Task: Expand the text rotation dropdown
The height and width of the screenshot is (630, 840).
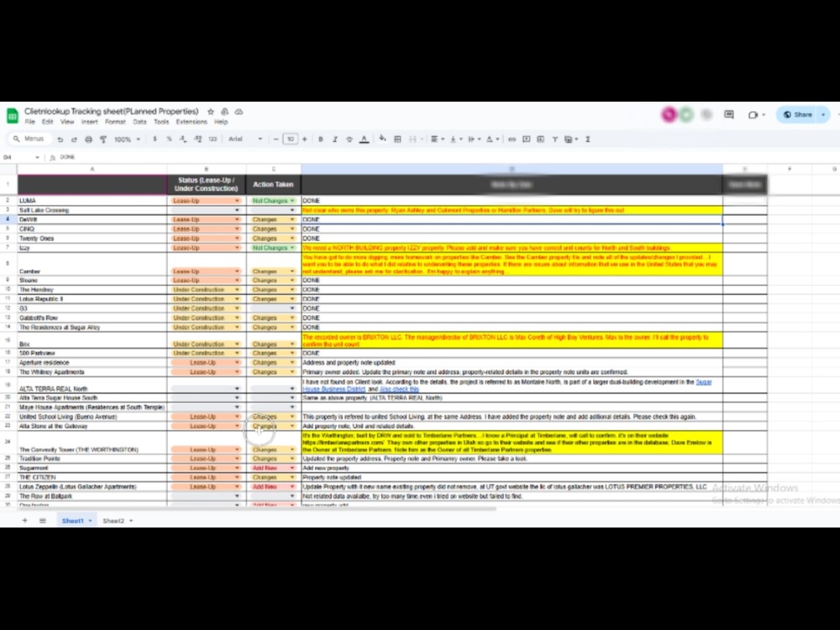Action: [x=491, y=139]
